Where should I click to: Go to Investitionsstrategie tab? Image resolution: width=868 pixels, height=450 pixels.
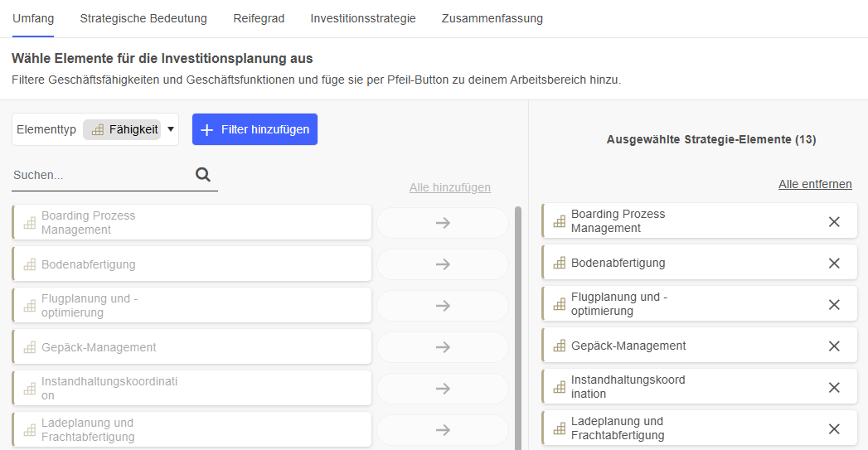tap(363, 18)
